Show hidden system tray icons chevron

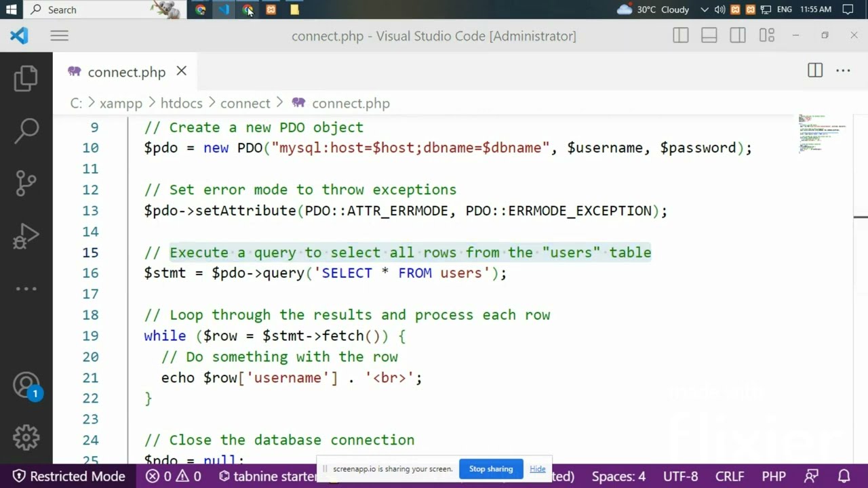[704, 9]
